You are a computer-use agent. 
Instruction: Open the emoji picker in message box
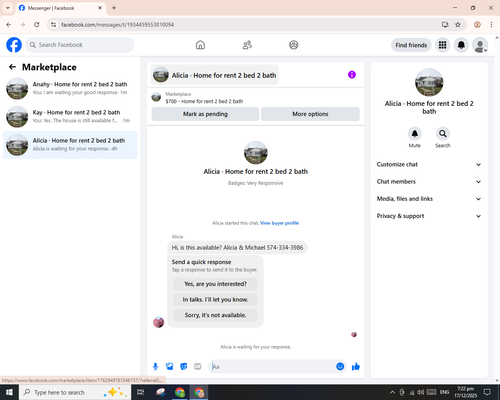pyautogui.click(x=340, y=367)
